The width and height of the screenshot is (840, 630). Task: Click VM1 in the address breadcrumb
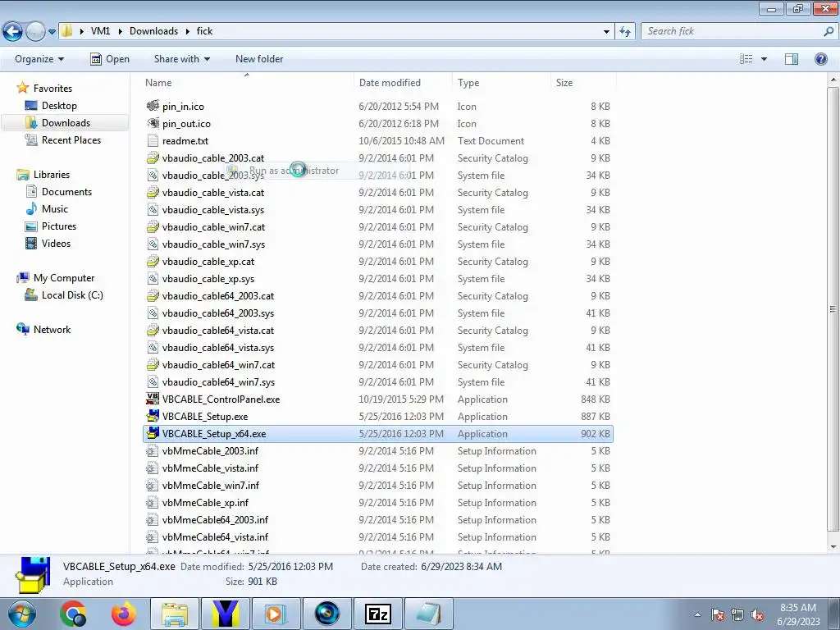100,31
